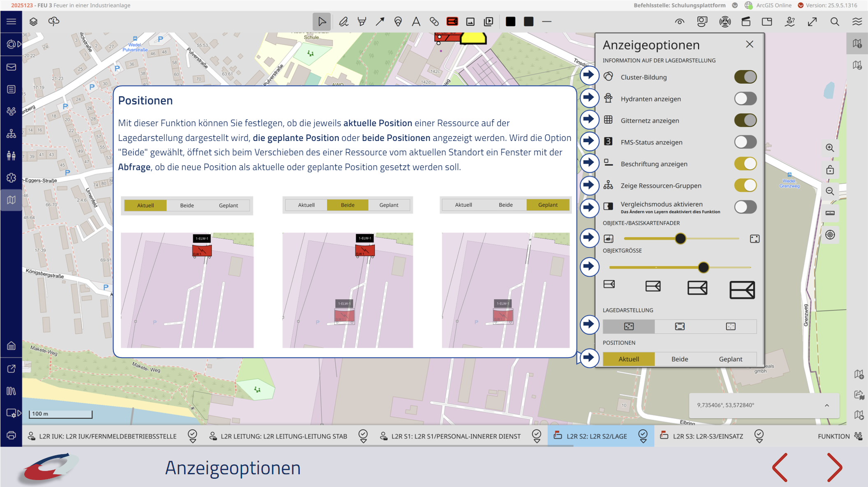Enable Hydranten anzeigen switch
Screen dimensions: 868x487
tap(745, 99)
